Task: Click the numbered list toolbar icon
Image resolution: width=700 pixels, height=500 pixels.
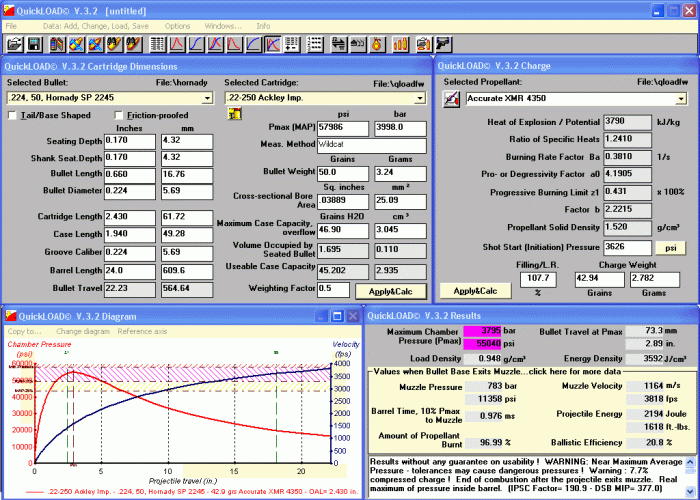Action: tap(315, 44)
